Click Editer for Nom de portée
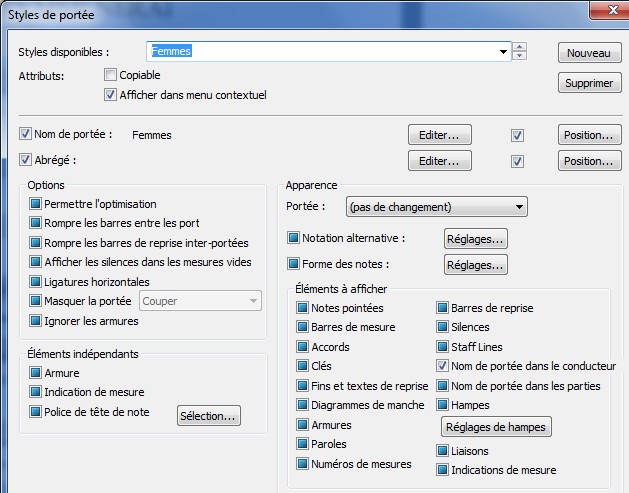This screenshot has width=629, height=493. (x=439, y=134)
